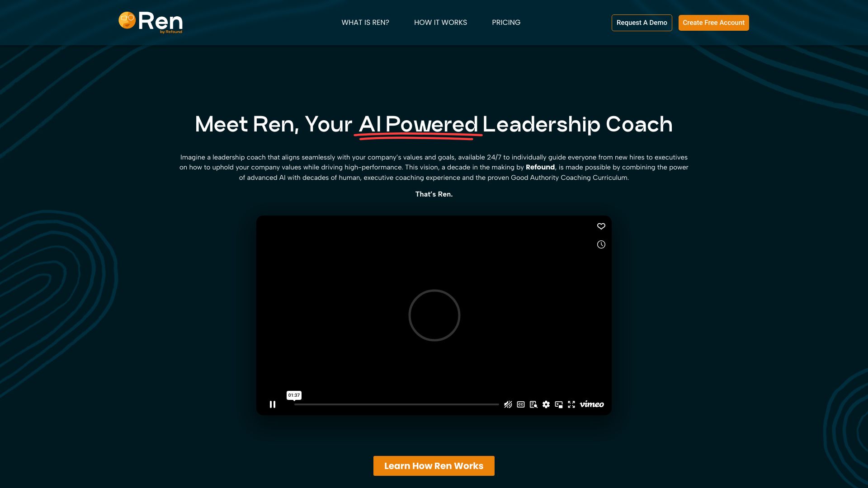Open the PRICING navigation section
The width and height of the screenshot is (868, 488).
[506, 22]
